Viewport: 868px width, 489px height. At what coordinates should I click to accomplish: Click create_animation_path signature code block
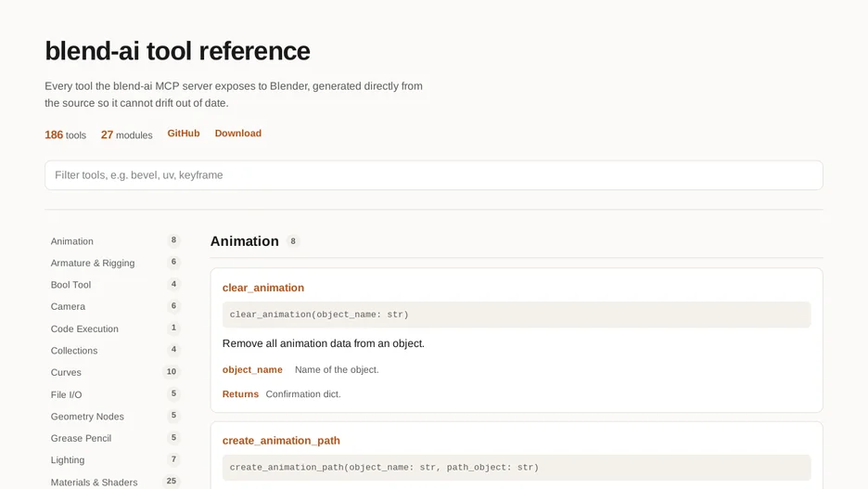[x=517, y=468]
